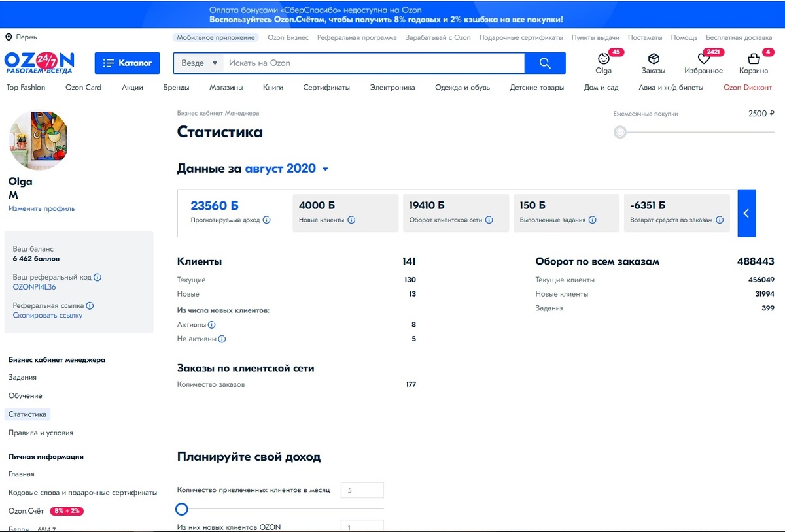Open Помощь link

click(684, 37)
